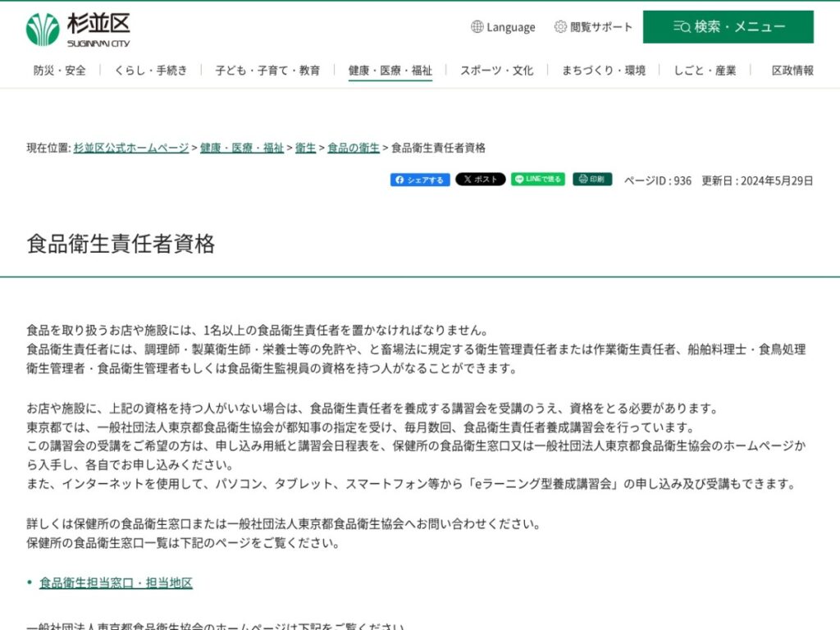Open 閲覧サポート viewing support settings
Viewport: 840px width, 630px height.
coord(593,27)
